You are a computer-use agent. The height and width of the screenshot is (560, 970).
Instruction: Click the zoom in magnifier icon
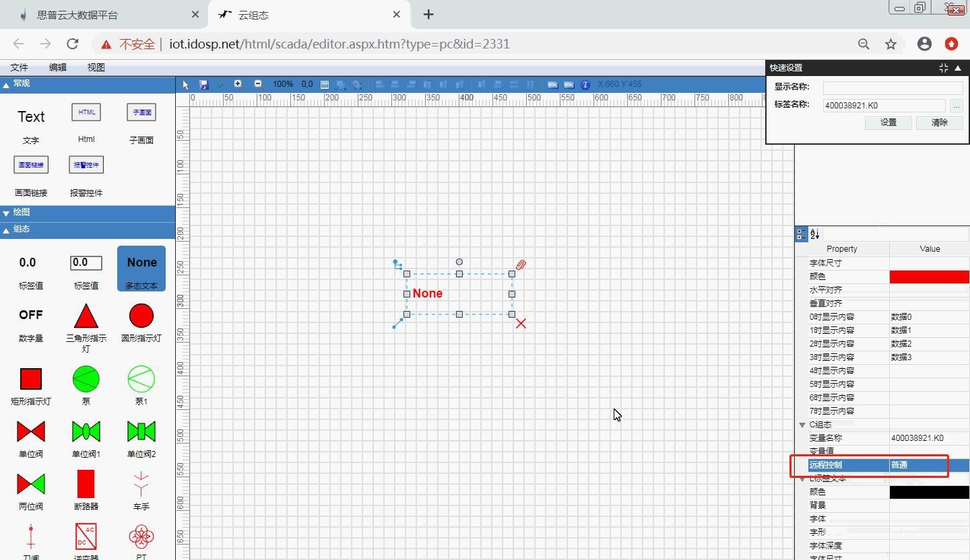pyautogui.click(x=238, y=84)
